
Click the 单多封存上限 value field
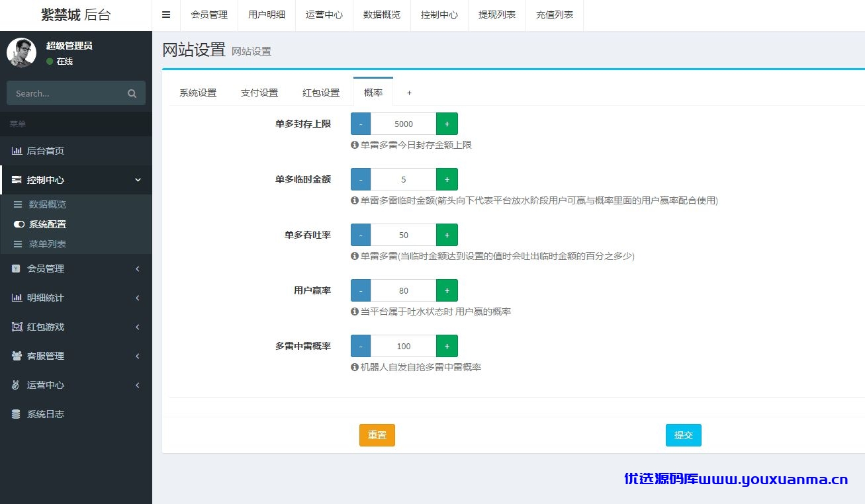click(404, 124)
